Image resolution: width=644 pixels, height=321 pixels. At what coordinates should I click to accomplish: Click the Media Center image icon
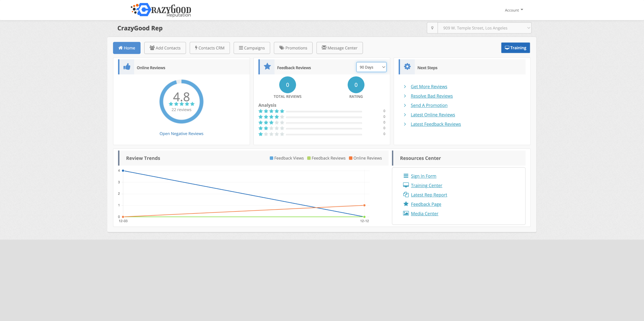[406, 213]
